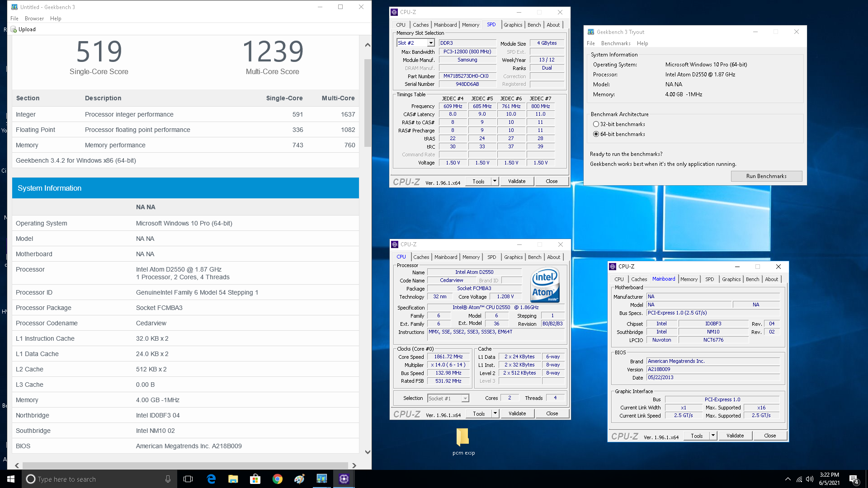Screen dimensions: 868x488
Task: Open Benchmarks menu in Geekbench Tryout
Action: click(x=616, y=43)
